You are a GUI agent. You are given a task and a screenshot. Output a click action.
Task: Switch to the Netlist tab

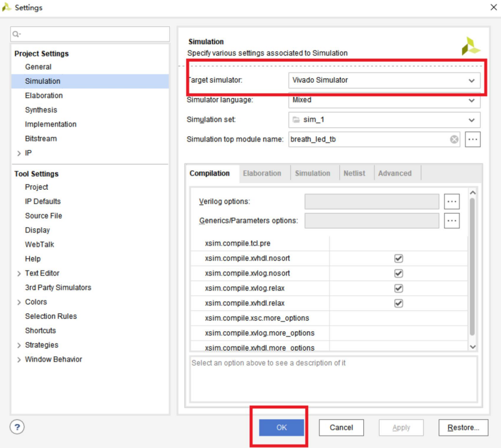pyautogui.click(x=354, y=173)
